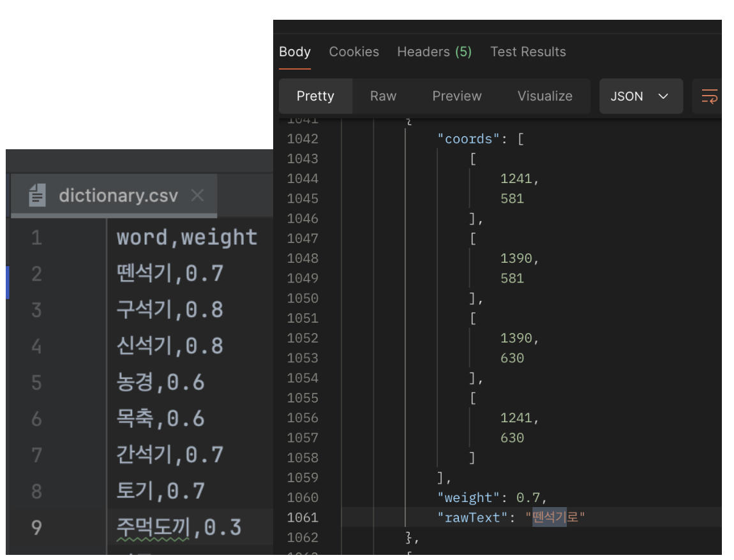Click the 뗀석기,0.7 row in dictionary.csv
The width and height of the screenshot is (734, 560).
[x=169, y=273]
